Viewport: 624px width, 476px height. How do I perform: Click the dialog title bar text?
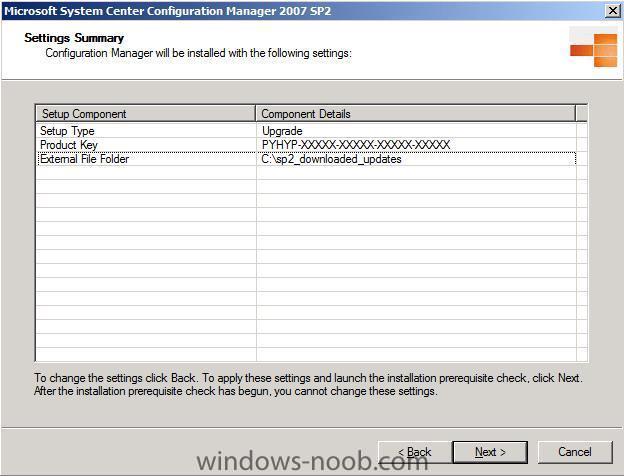(168, 11)
